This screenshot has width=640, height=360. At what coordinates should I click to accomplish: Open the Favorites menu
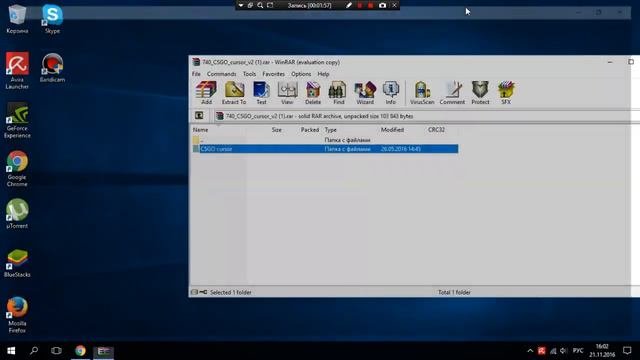click(273, 74)
